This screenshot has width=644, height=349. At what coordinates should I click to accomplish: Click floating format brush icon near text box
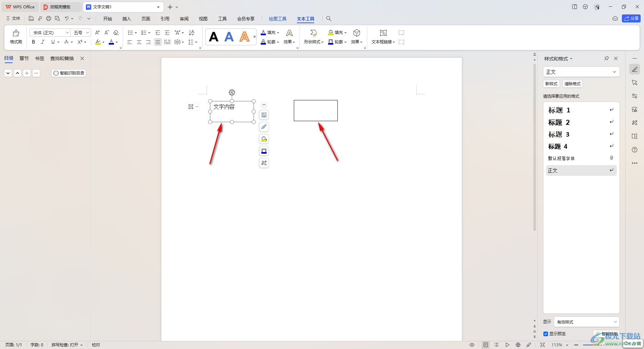(x=264, y=127)
